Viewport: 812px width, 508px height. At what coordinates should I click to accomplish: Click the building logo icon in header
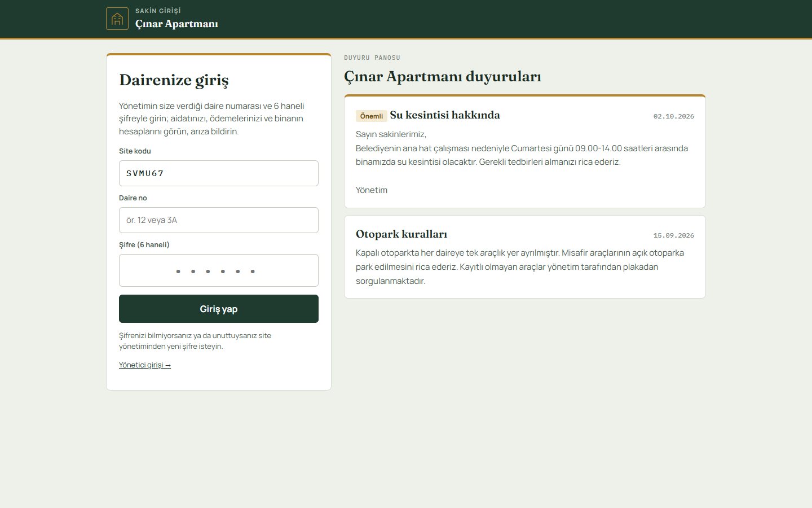[117, 19]
